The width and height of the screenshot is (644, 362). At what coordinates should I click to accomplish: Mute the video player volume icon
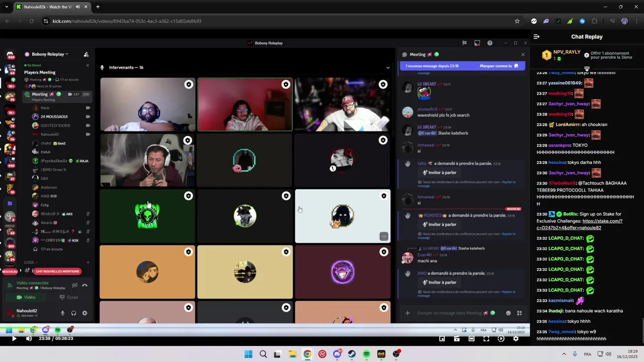point(29,338)
